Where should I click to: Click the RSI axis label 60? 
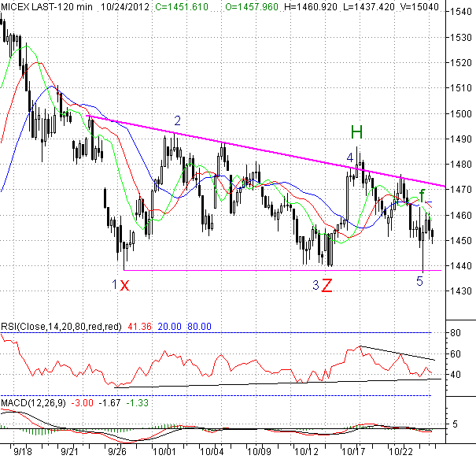point(455,354)
